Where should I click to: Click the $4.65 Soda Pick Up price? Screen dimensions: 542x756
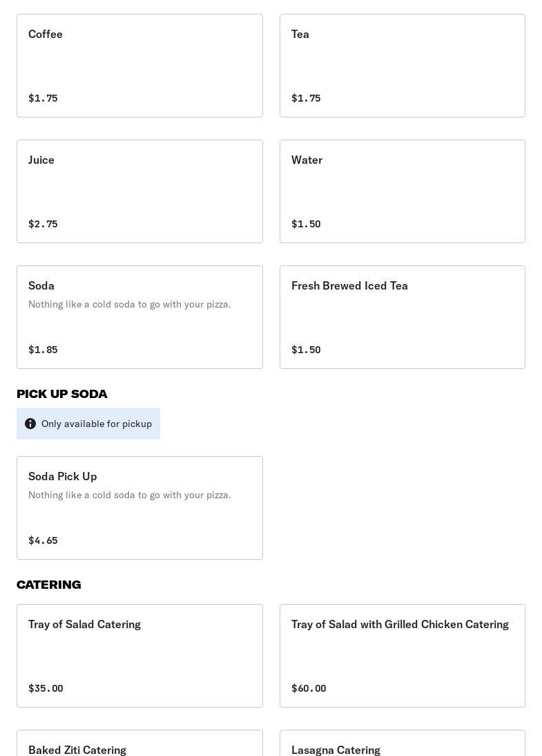point(43,540)
